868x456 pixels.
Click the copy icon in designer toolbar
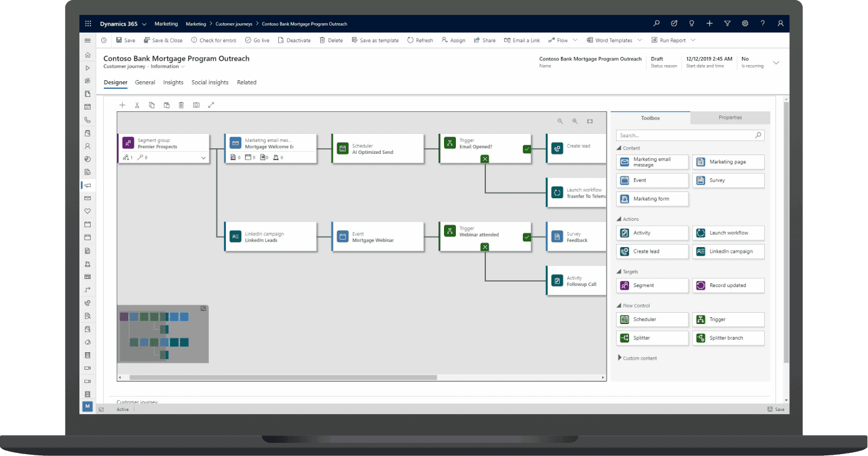pos(152,105)
